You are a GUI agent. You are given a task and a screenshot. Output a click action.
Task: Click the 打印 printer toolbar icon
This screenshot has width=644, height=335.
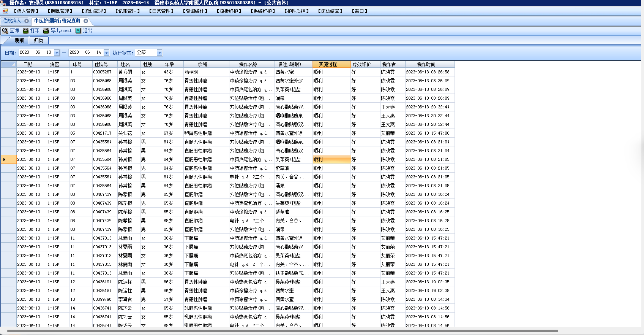(25, 30)
